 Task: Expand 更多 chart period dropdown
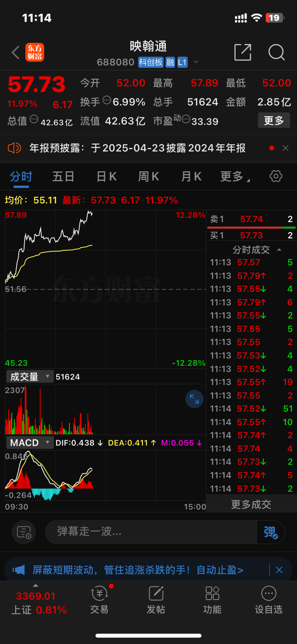[x=235, y=176]
